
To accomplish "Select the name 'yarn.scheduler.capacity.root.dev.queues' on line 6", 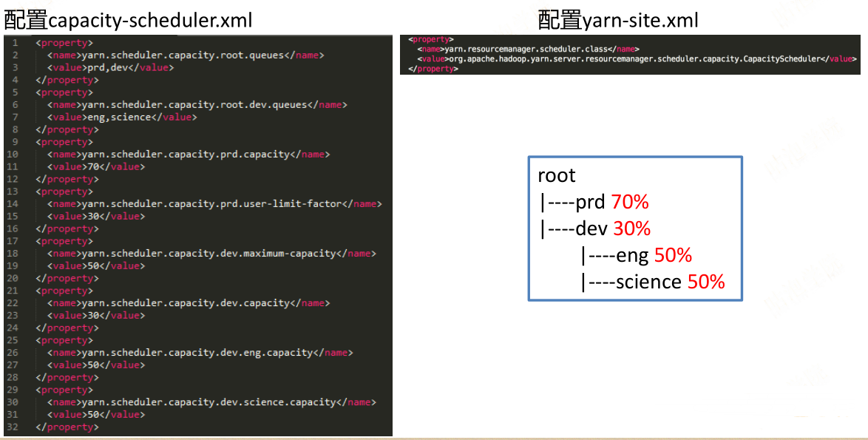I will pos(194,104).
